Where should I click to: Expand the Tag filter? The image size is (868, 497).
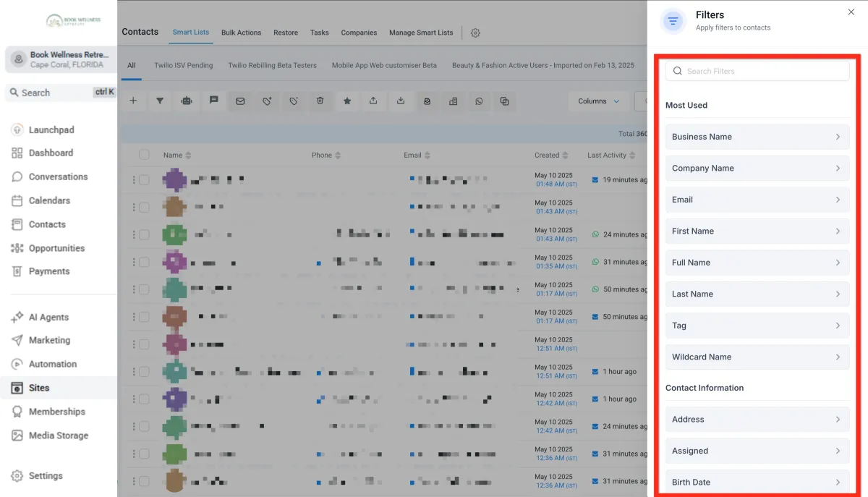point(757,326)
